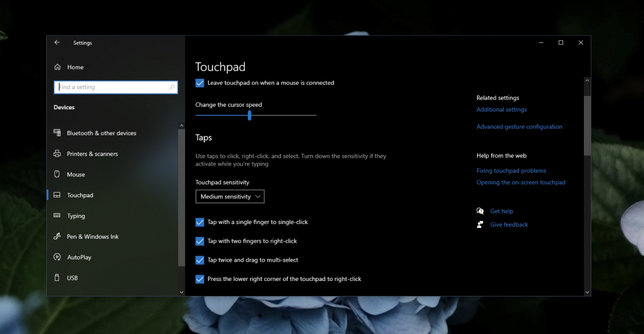Open Advanced gesture configuration
The image size is (644, 334).
coord(519,127)
